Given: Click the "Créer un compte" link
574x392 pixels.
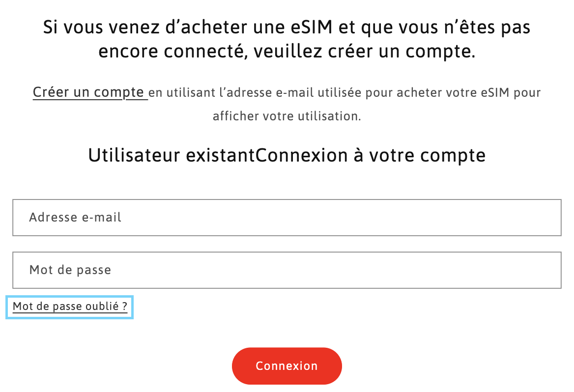Looking at the screenshot, I should click(x=88, y=92).
